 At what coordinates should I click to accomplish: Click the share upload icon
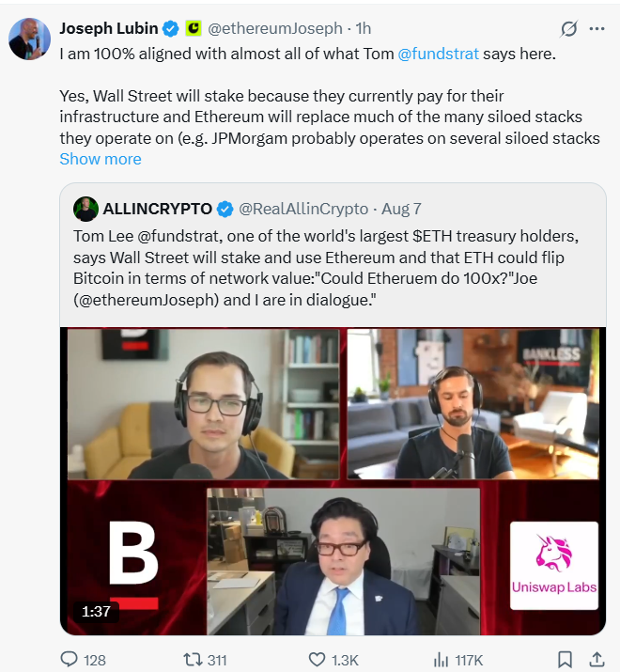click(x=597, y=660)
